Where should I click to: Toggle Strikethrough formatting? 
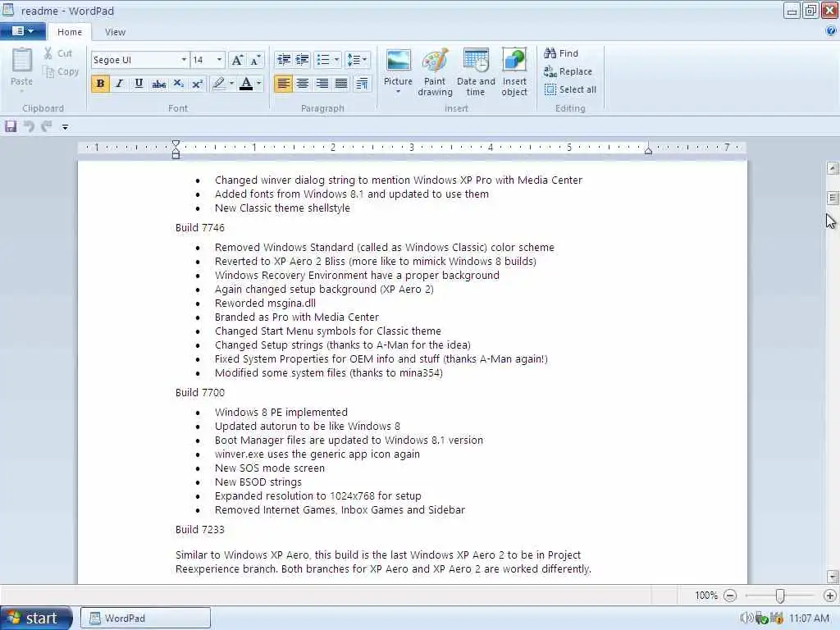[x=158, y=84]
